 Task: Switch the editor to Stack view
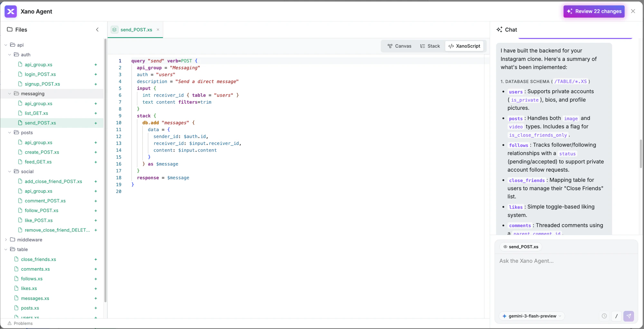[x=430, y=46]
